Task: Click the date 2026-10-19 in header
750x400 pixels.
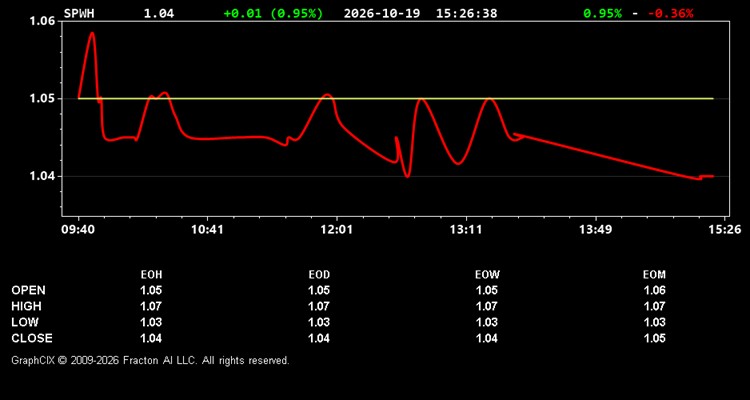Action: click(382, 13)
